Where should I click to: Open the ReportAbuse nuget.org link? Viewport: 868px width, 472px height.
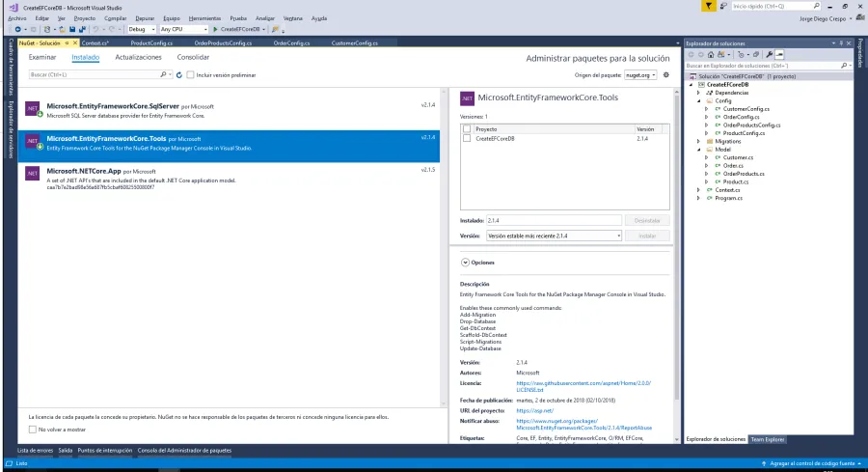[x=584, y=425]
